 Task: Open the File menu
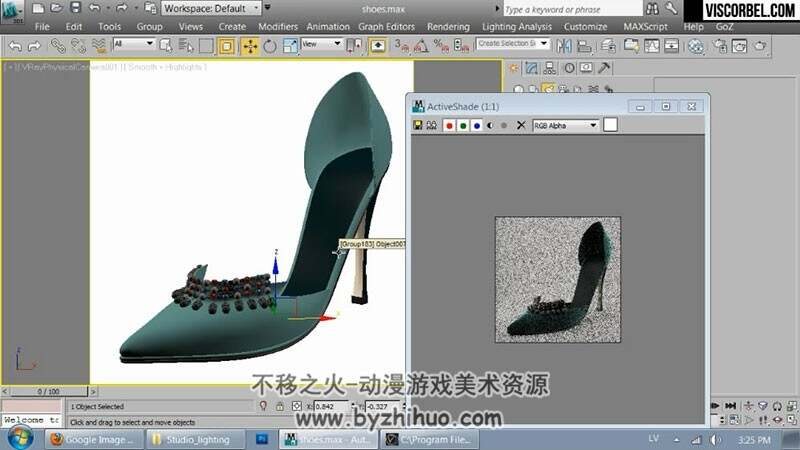(x=42, y=27)
